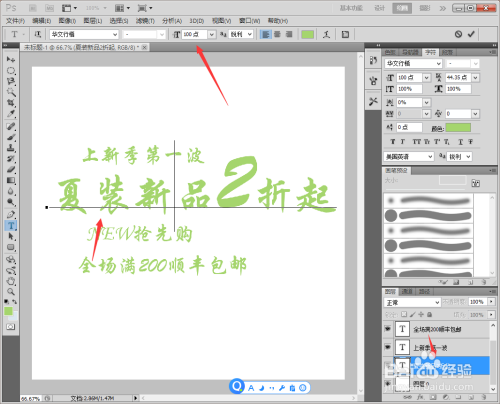
Task: Open the font family dropdown in options bar
Action: tap(84, 34)
